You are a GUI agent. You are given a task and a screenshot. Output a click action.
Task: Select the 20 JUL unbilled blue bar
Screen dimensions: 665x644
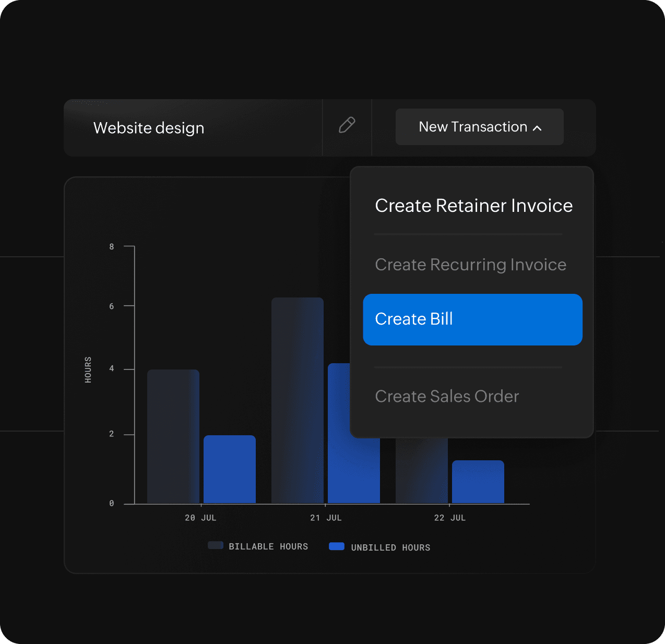[x=230, y=469]
